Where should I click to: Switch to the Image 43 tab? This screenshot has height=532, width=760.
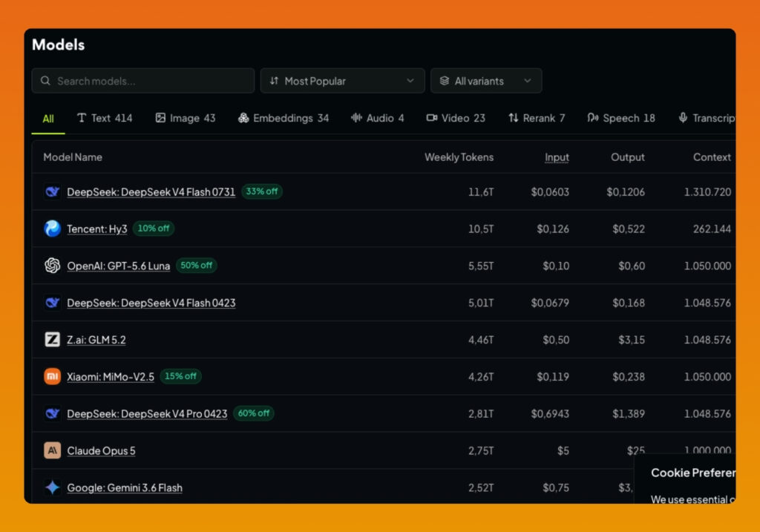coord(186,118)
